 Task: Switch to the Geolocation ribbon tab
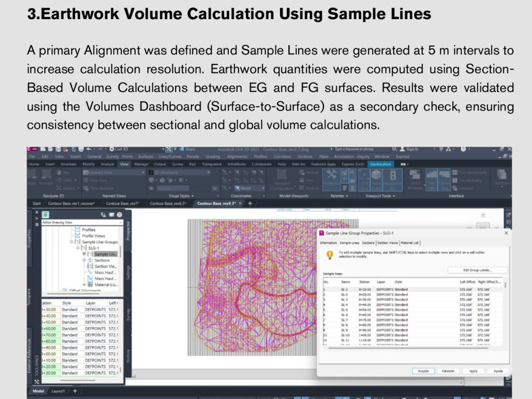[x=381, y=164]
